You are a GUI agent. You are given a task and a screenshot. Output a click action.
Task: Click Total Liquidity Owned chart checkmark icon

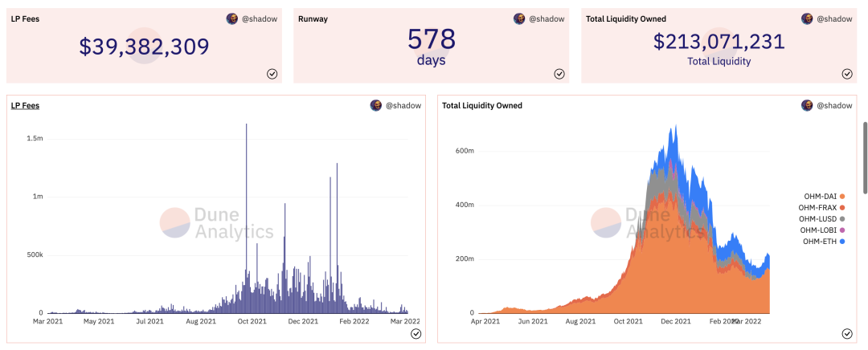click(x=847, y=333)
